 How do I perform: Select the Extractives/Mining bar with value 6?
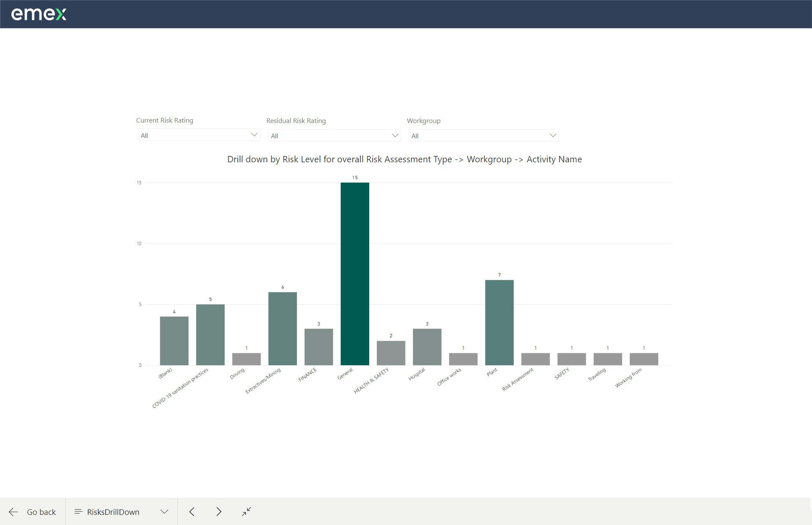[282, 328]
